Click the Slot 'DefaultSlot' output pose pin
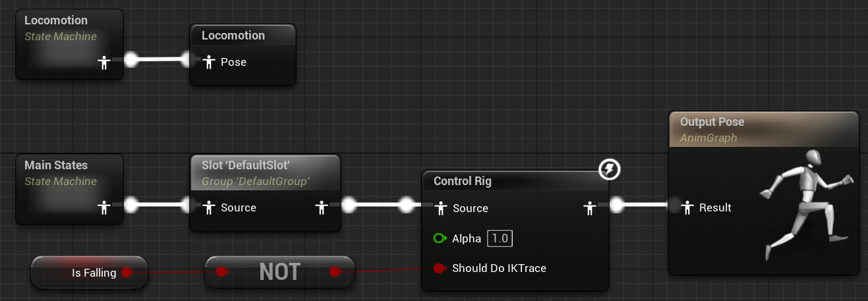Viewport: 868px width, 301px height. click(322, 207)
